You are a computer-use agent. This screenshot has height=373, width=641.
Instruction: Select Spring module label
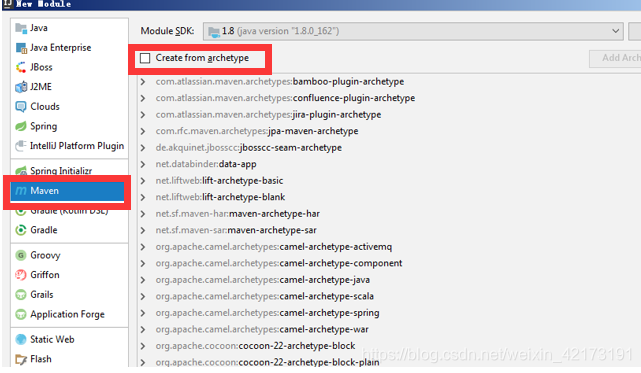[44, 126]
